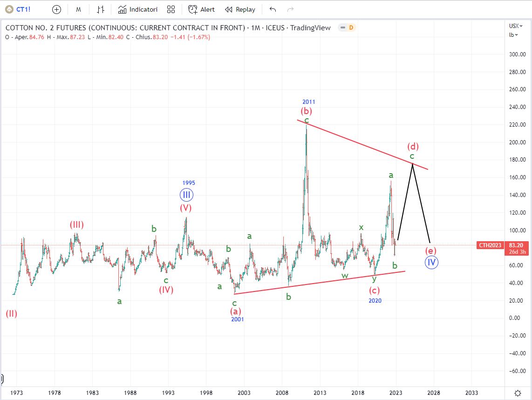Select the red (c) wave label

(374, 291)
